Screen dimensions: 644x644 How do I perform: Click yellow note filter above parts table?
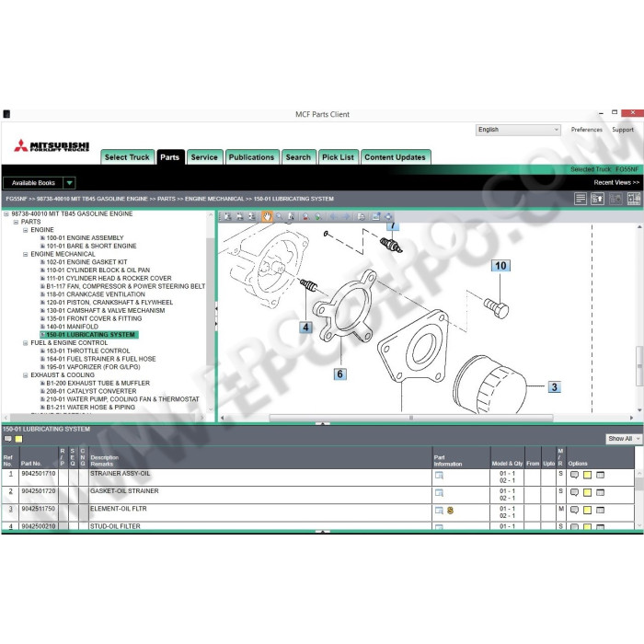tap(18, 439)
